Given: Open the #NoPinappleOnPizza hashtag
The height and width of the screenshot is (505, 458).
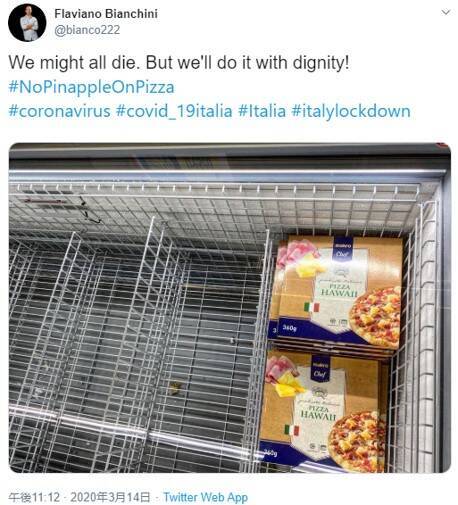Looking at the screenshot, I should 91,87.
